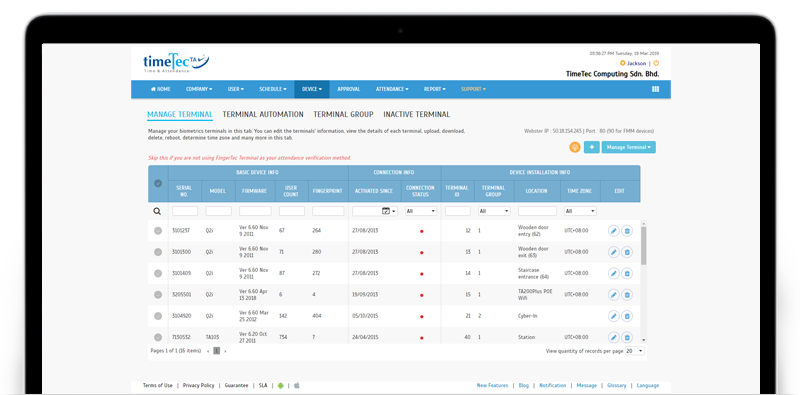Delete terminal 7150532 with trash icon
This screenshot has width=800, height=395.
coord(627,337)
